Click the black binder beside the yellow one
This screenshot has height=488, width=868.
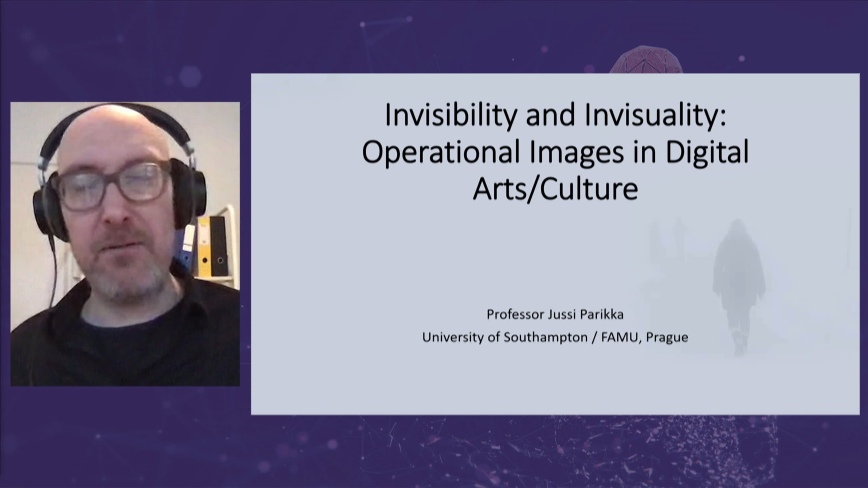tap(218, 246)
